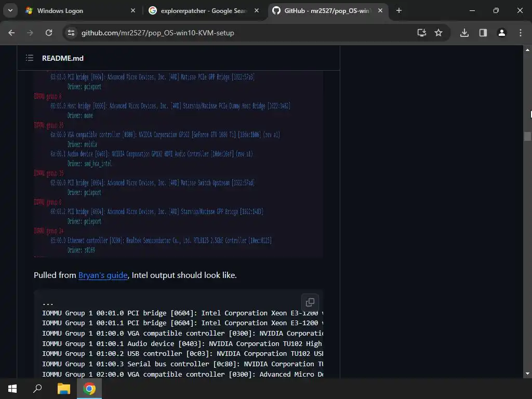Screen dimensions: 532x399
Task: Click Chrome icon in taskbar
Action: (89, 389)
